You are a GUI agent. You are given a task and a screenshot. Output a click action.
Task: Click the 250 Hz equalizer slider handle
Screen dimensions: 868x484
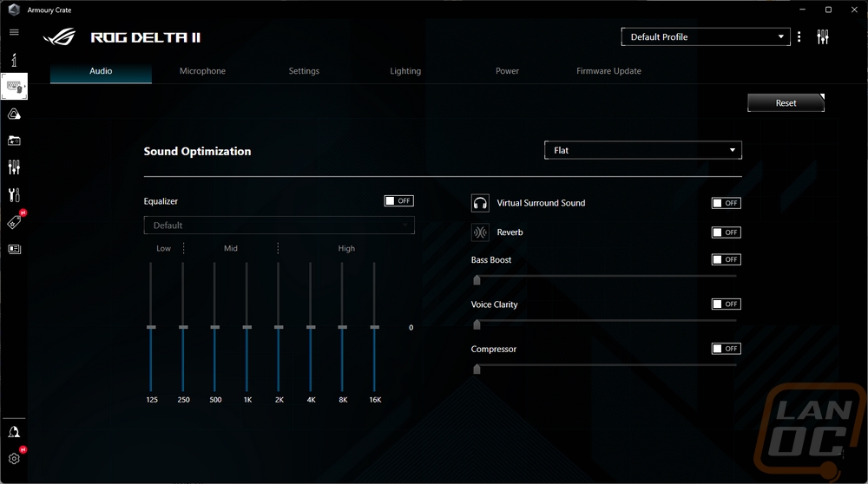[x=183, y=328]
